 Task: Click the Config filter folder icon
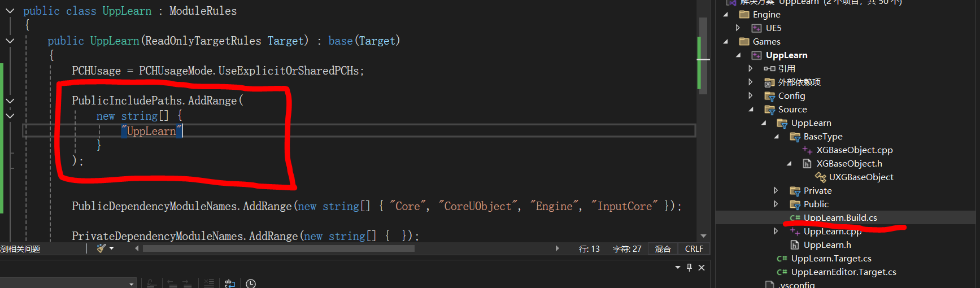pyautogui.click(x=769, y=96)
